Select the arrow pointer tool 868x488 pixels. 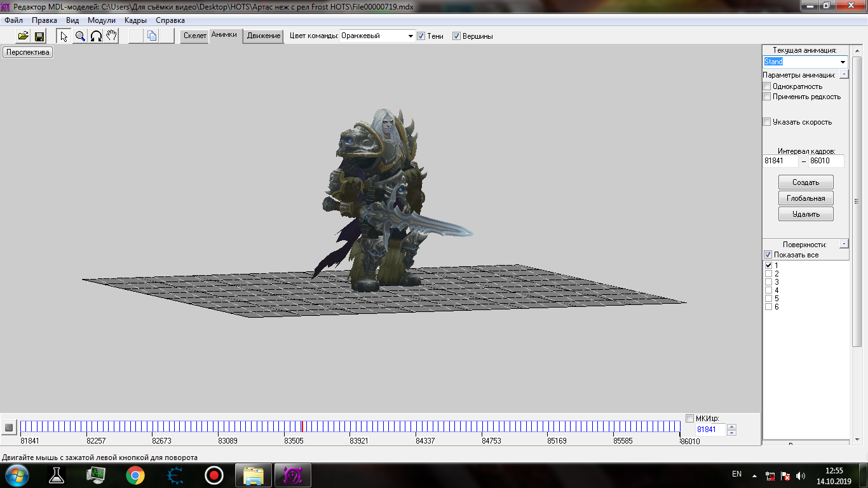(x=64, y=36)
